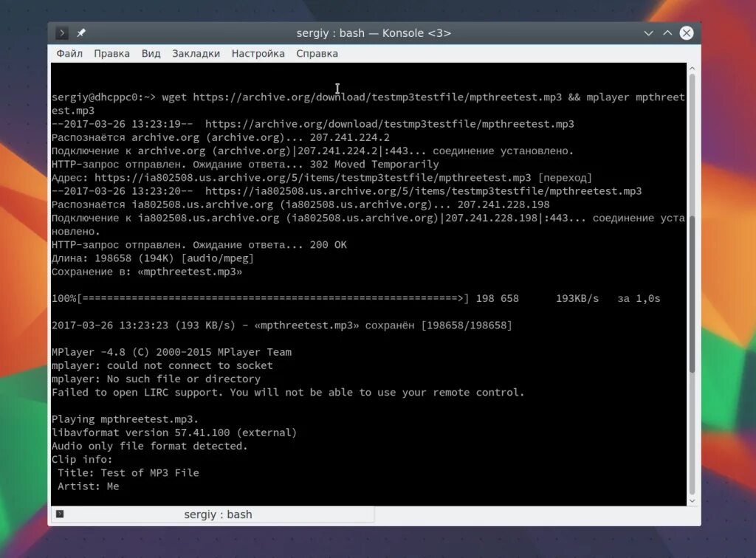
Task: Click 'HTTP-запрос отправлен... 200 OK' line
Action: tap(199, 245)
